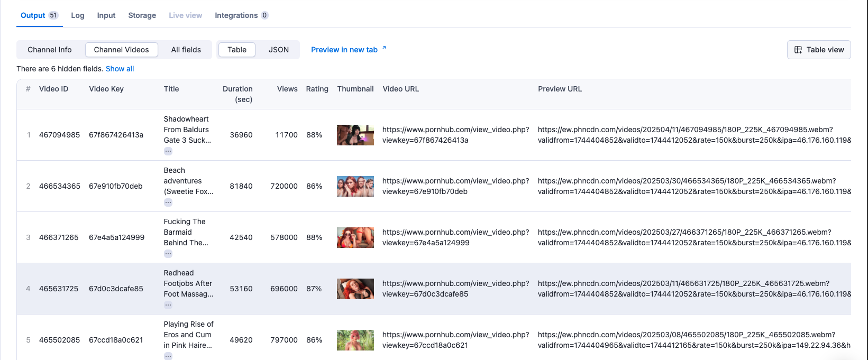The width and height of the screenshot is (868, 360).
Task: Select the Live view tab
Action: tap(186, 15)
